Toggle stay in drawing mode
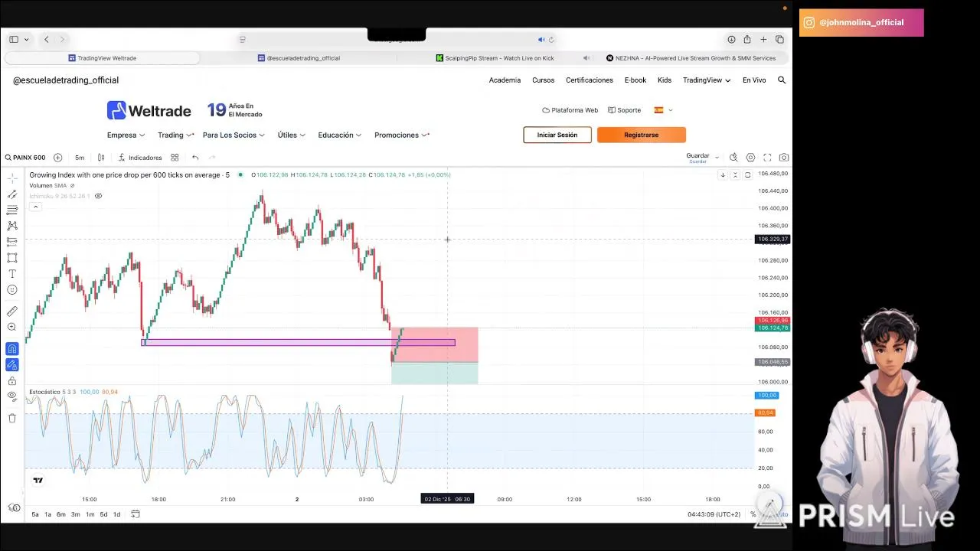The width and height of the screenshot is (980, 551). (12, 365)
